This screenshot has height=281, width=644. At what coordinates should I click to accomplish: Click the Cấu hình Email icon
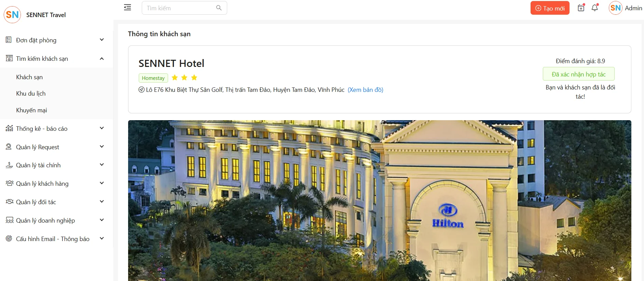click(x=9, y=239)
